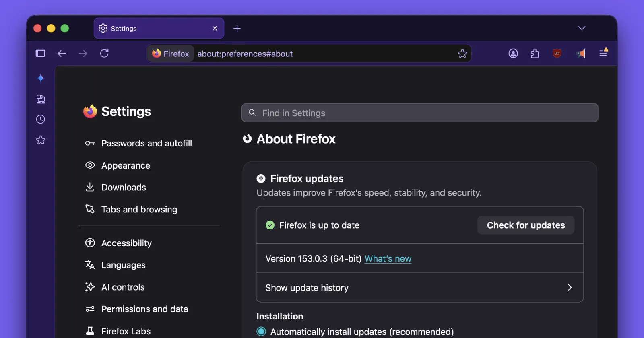Click the "Version 153.0.3 (64-bit)" text
Screen dimensions: 644x338
point(314,259)
